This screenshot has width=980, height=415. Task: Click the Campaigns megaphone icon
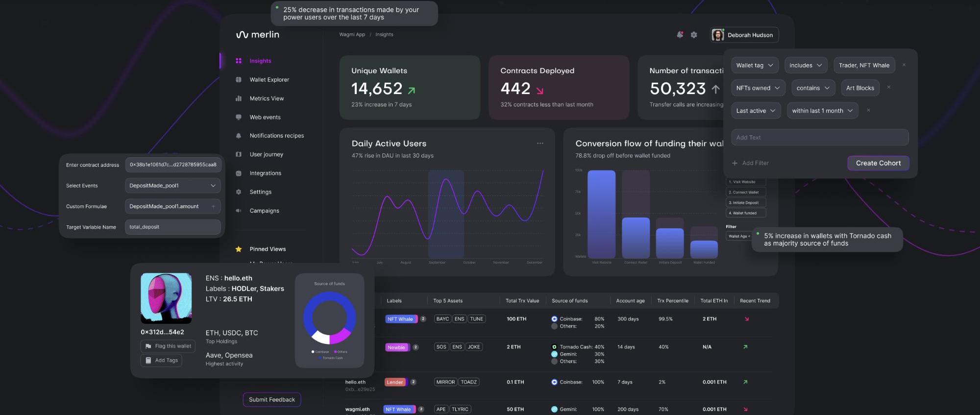pos(239,211)
